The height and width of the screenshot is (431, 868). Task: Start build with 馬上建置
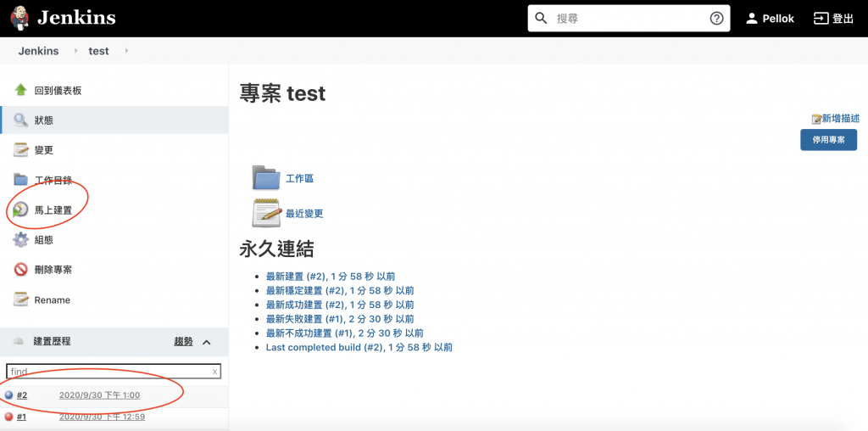click(53, 210)
